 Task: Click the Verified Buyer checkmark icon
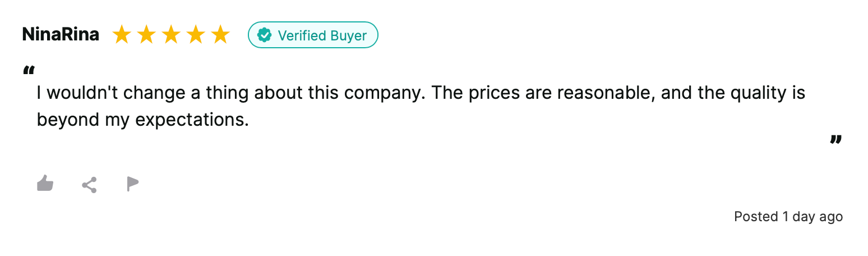264,35
